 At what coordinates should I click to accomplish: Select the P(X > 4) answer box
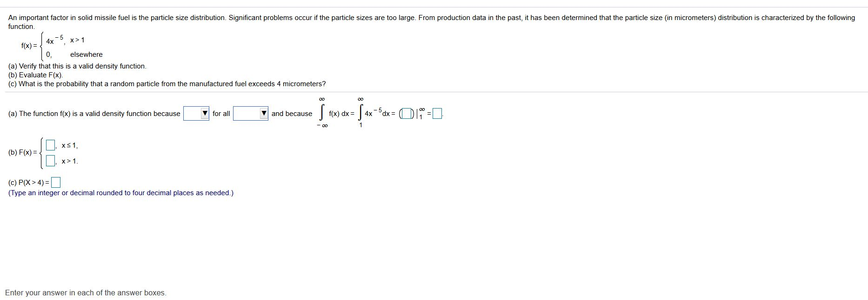[56, 182]
